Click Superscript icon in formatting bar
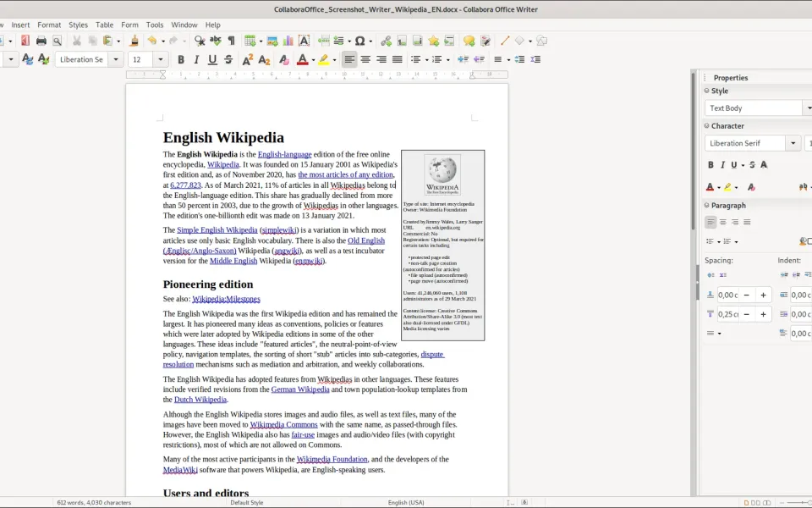812x508 pixels. tap(248, 59)
